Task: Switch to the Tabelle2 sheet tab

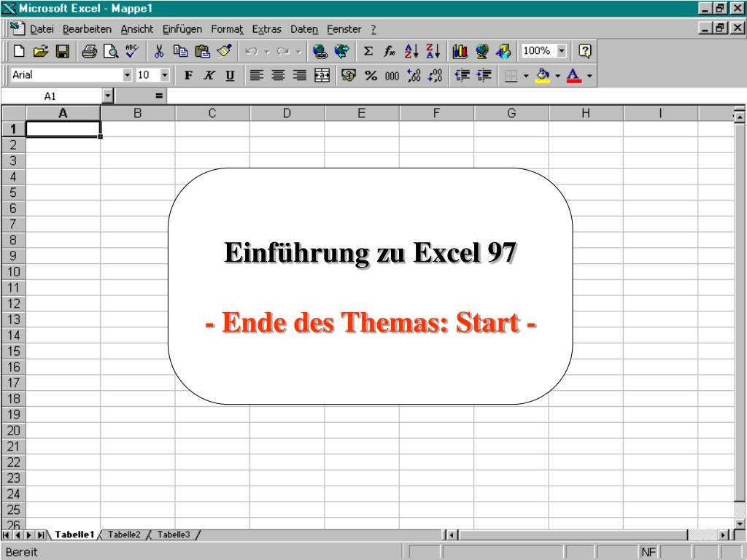Action: [x=124, y=534]
